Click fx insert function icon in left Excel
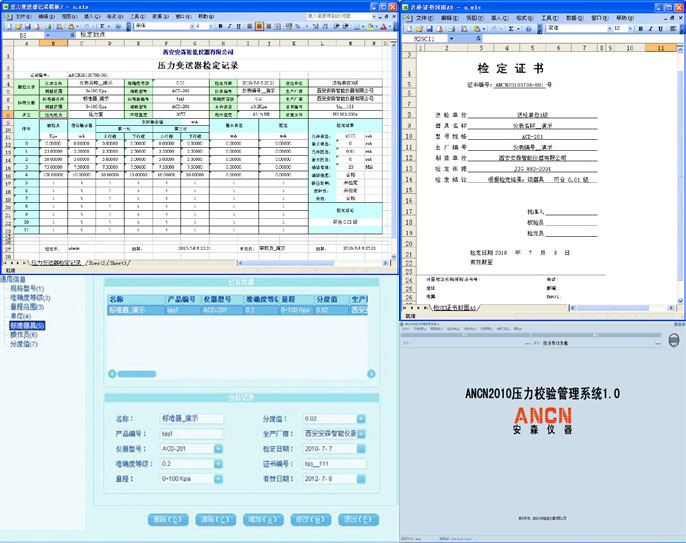 73,35
